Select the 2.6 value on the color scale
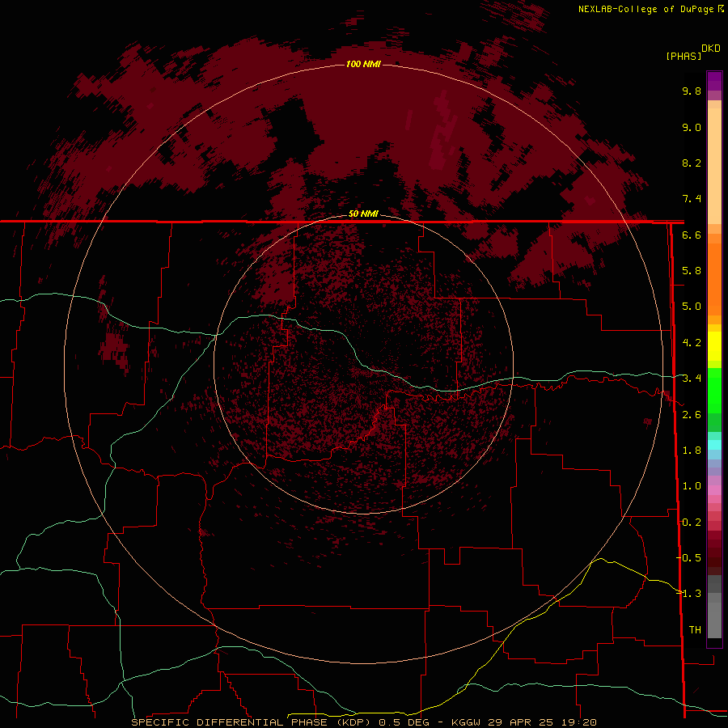The width and height of the screenshot is (728, 728). point(692,415)
